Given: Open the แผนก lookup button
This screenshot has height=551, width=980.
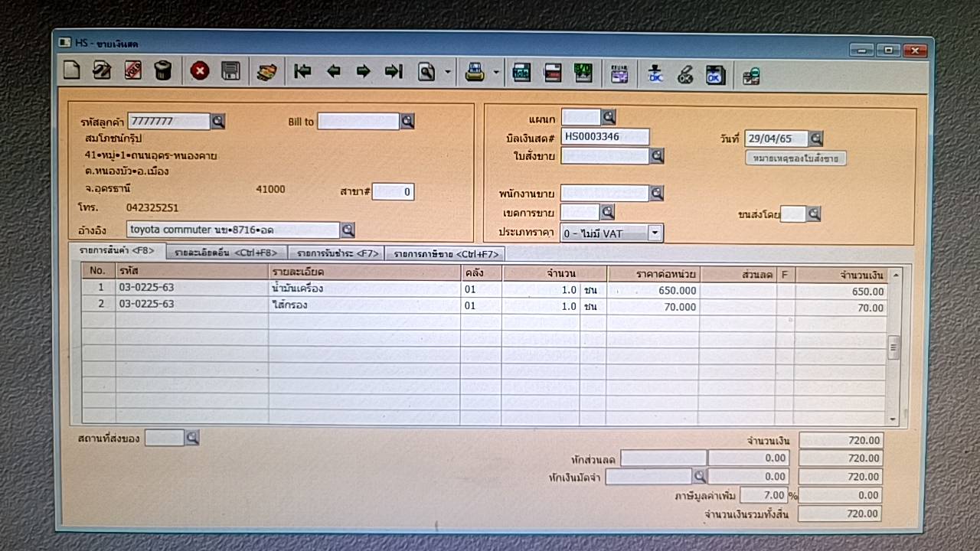Looking at the screenshot, I should tap(609, 117).
